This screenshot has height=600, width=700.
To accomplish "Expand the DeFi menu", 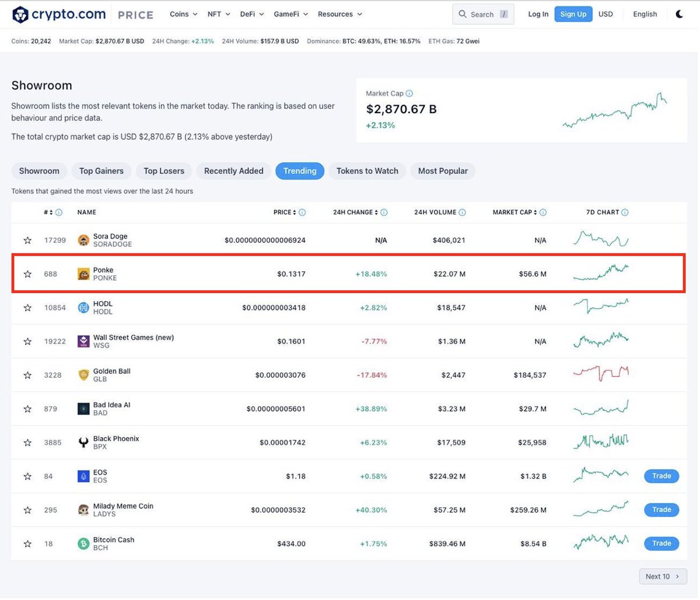I will click(252, 14).
